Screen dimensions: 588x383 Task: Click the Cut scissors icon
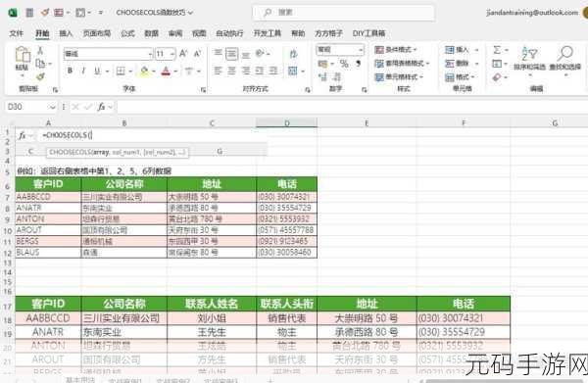tap(40, 51)
